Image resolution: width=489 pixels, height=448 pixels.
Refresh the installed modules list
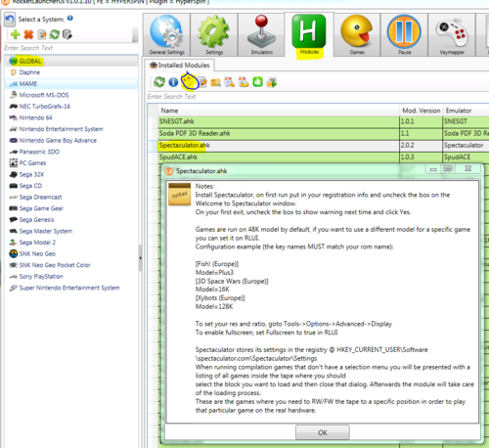[159, 82]
